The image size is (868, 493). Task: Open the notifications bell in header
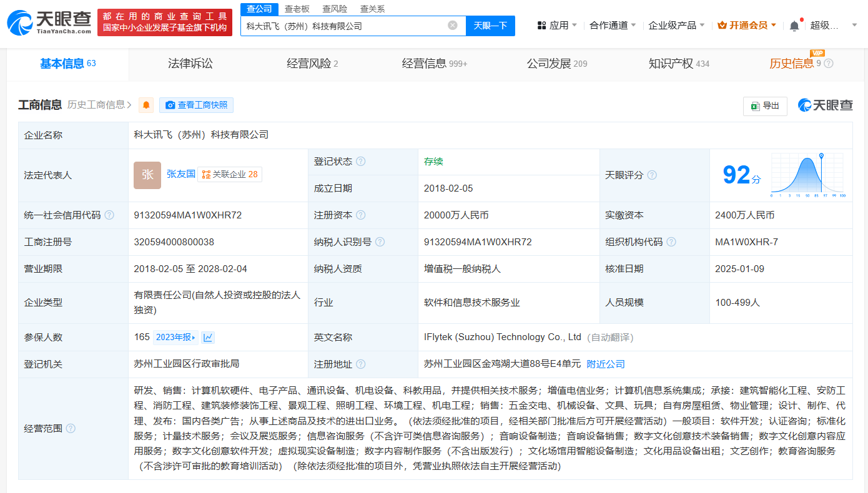click(x=794, y=26)
